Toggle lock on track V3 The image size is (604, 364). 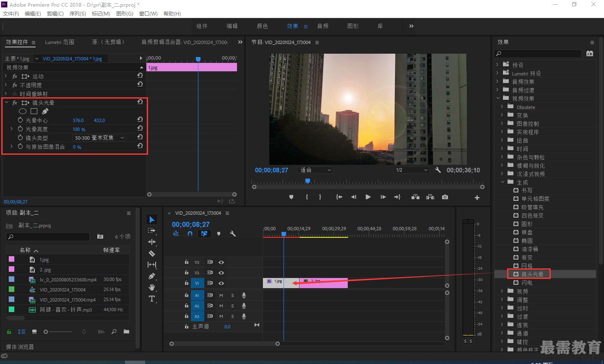pos(187,262)
